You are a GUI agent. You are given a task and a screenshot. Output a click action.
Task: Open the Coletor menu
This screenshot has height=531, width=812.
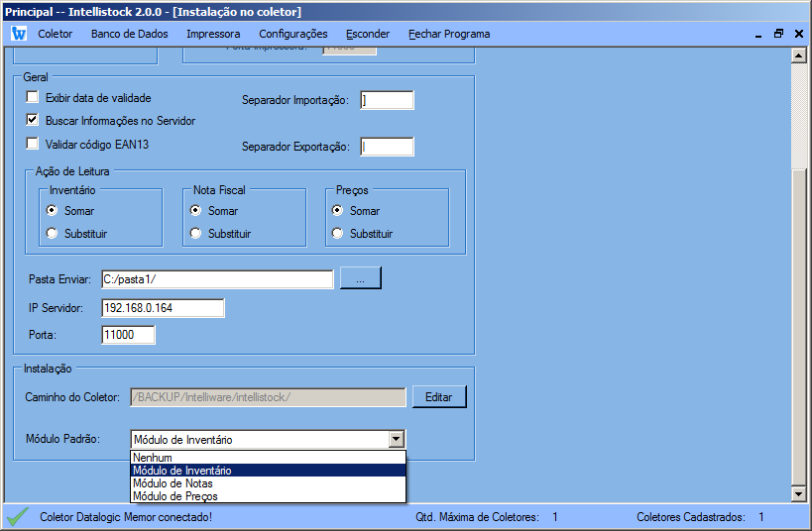point(55,34)
